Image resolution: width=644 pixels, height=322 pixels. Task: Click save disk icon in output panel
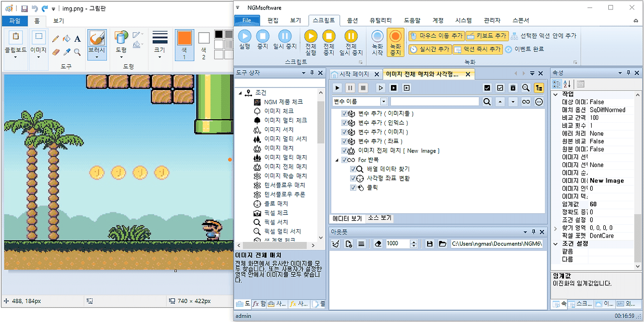tap(430, 244)
